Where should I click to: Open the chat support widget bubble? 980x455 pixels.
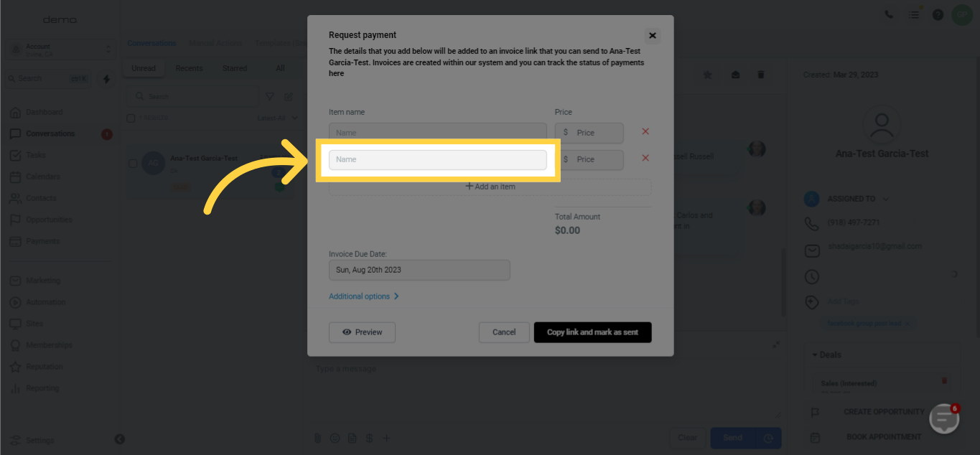[944, 418]
